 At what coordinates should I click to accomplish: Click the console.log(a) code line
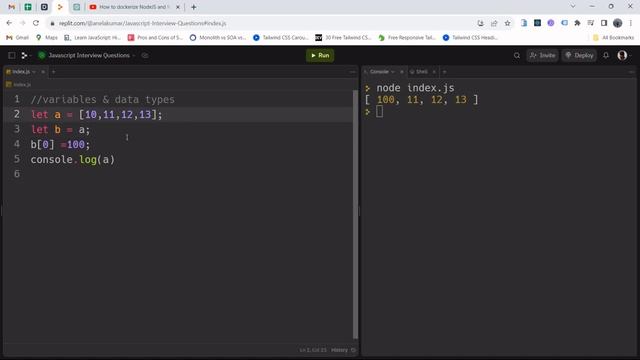73,160
